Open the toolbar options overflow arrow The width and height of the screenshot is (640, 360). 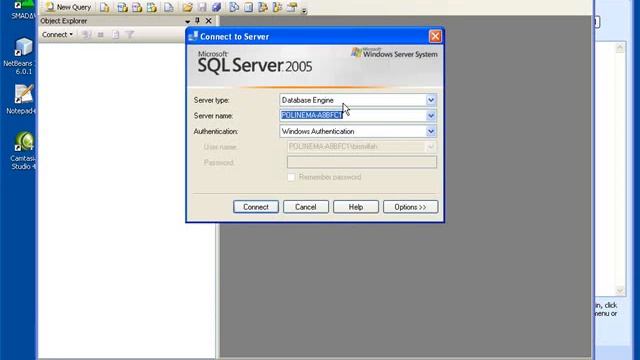click(x=304, y=11)
